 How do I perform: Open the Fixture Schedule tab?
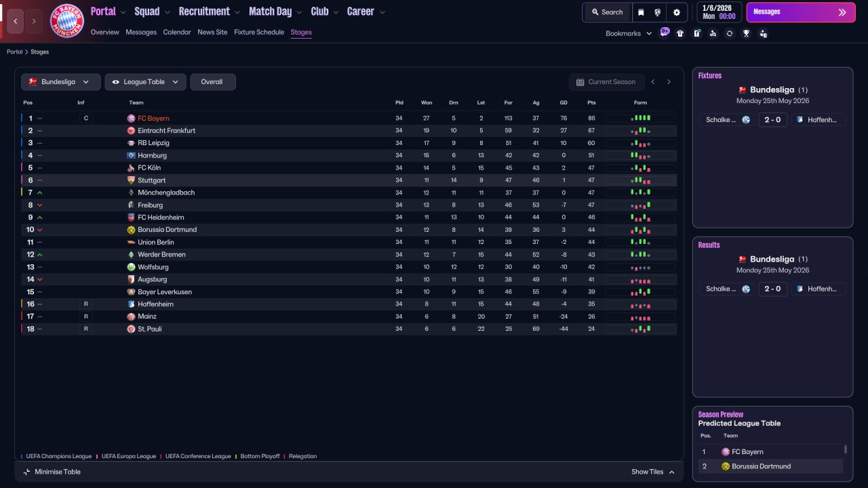[x=259, y=32]
